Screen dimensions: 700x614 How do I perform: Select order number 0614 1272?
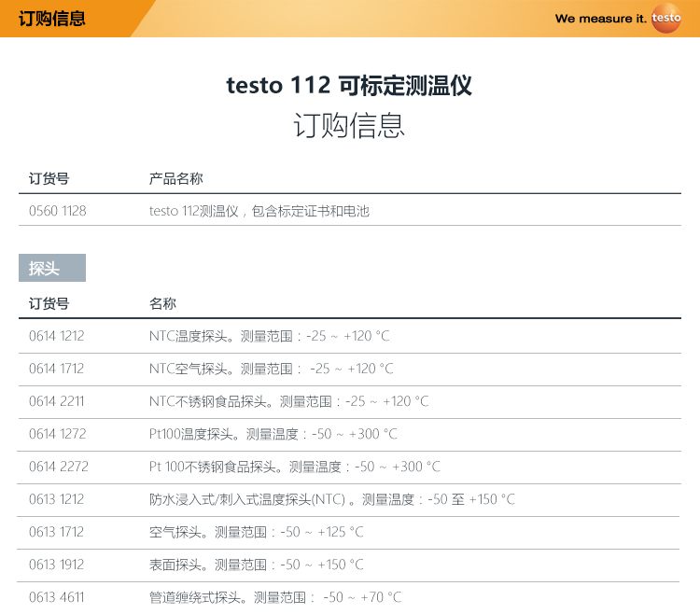point(57,434)
